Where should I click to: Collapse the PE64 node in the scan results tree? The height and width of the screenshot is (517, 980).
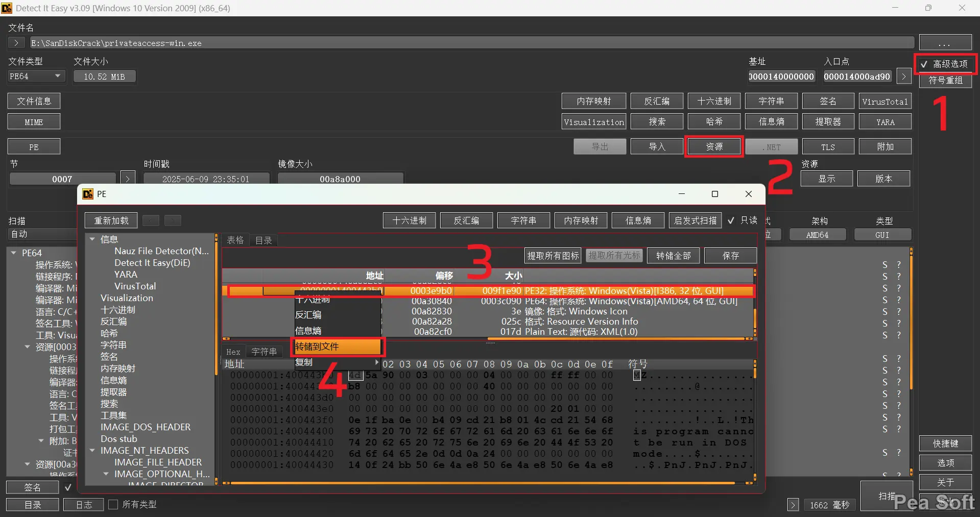tap(13, 253)
